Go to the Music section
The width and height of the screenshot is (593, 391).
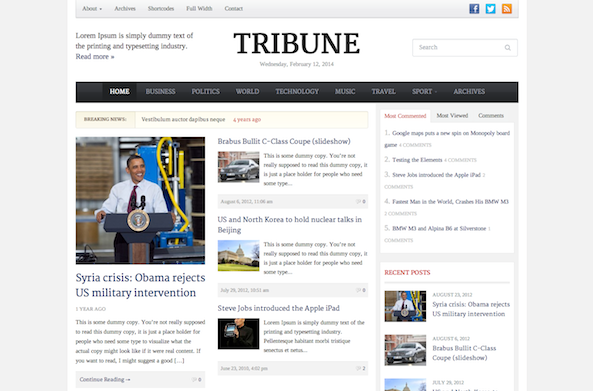(345, 92)
